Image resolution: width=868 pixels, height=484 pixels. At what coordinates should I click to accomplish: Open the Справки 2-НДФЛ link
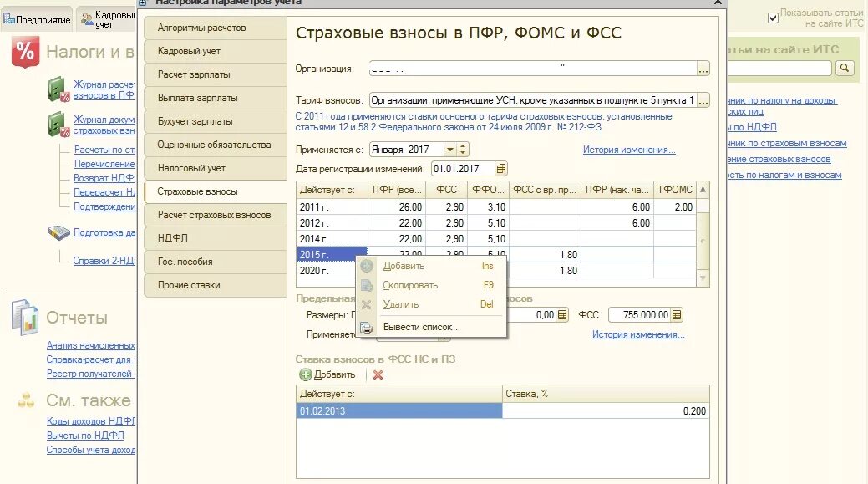pyautogui.click(x=104, y=260)
